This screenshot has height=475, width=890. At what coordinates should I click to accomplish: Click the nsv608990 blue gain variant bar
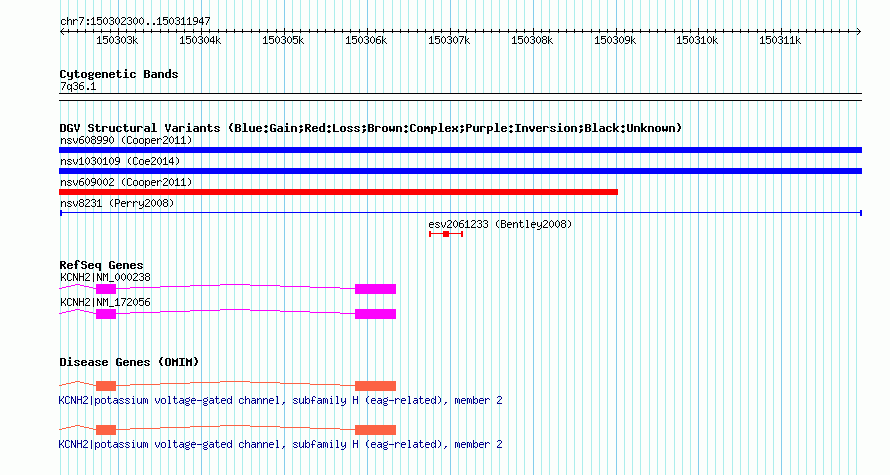tap(460, 150)
